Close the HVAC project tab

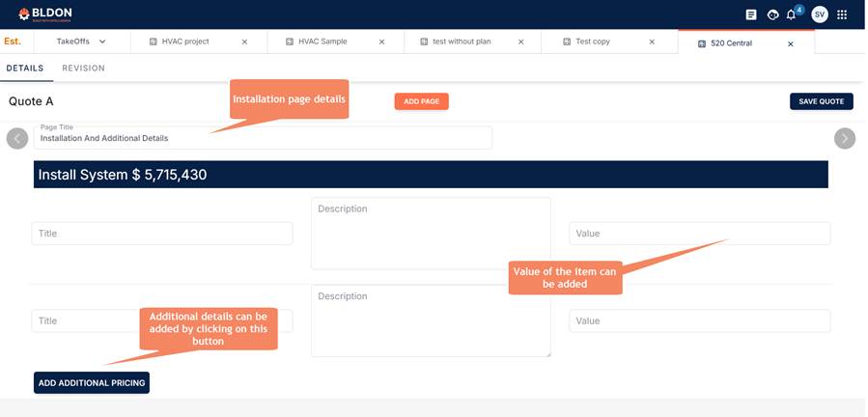[244, 42]
